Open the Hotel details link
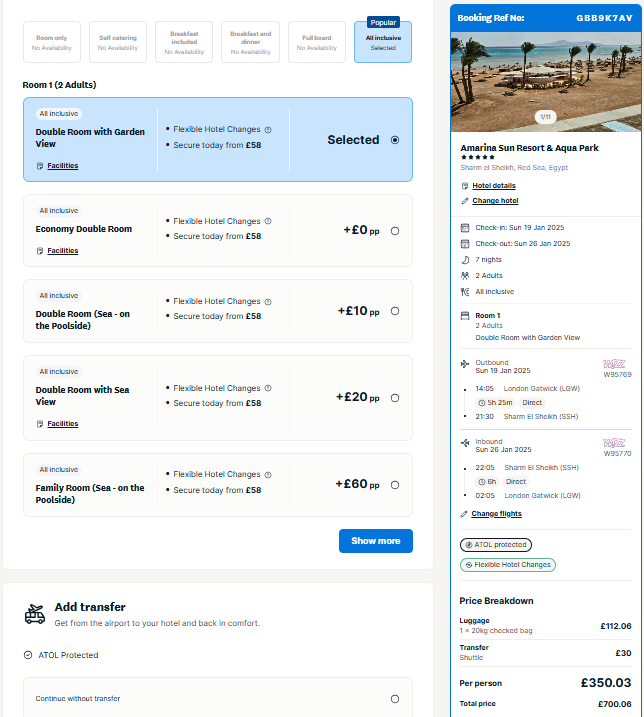 [494, 186]
